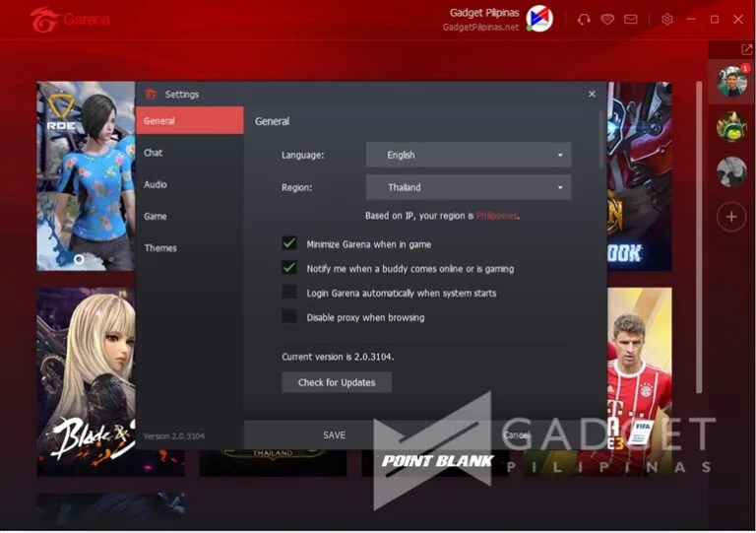Click the main game list scrollbar
Screen dimensions: 756x533
point(699,236)
